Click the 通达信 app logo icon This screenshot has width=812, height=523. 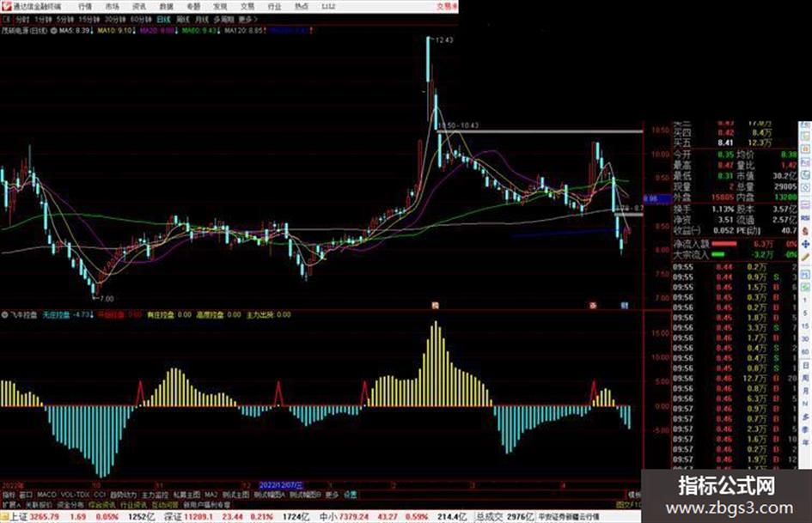pyautogui.click(x=6, y=6)
